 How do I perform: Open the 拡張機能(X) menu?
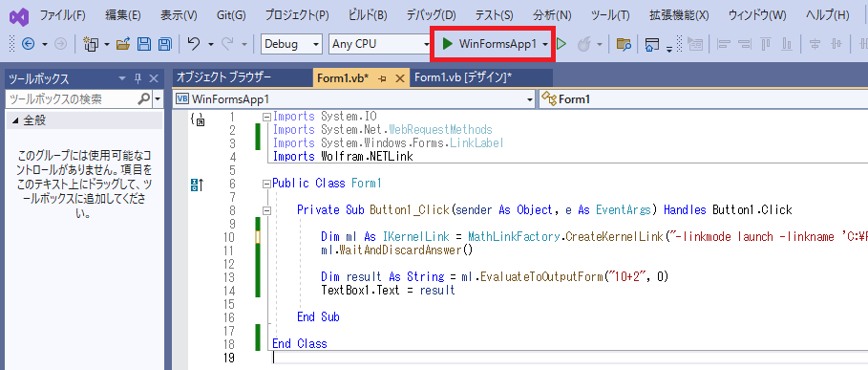pyautogui.click(x=679, y=15)
